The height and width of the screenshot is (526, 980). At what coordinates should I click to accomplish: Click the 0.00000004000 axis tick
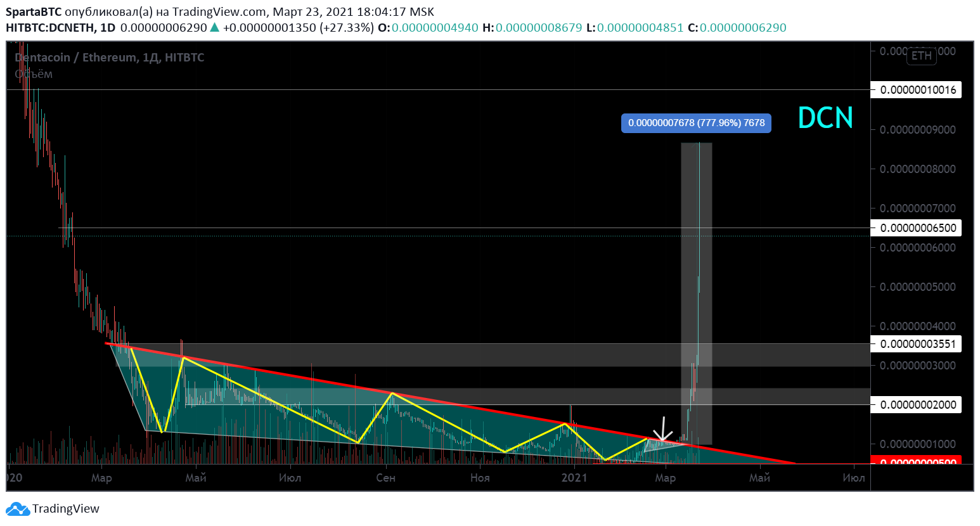(918, 326)
